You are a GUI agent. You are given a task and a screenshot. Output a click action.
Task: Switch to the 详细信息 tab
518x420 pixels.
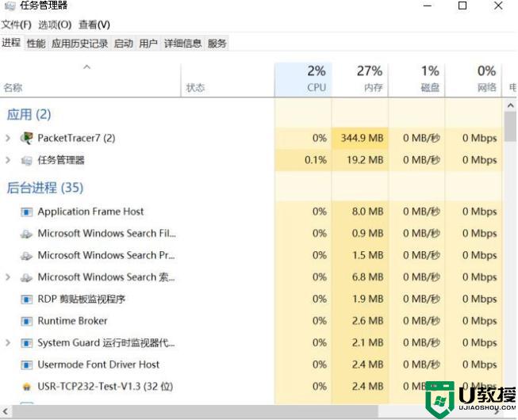click(x=182, y=44)
